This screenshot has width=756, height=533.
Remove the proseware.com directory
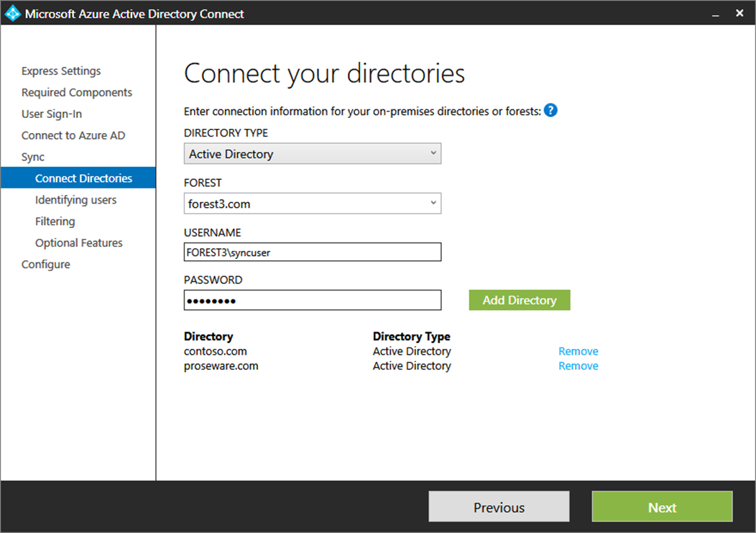[x=578, y=366]
